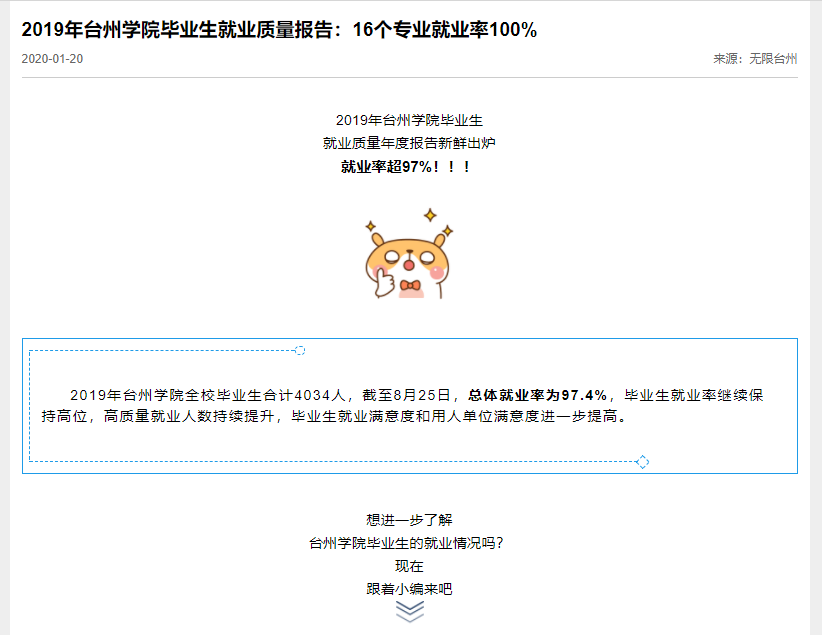The height and width of the screenshot is (635, 822).
Task: Click the line 跟着小编来吧
Action: click(409, 589)
